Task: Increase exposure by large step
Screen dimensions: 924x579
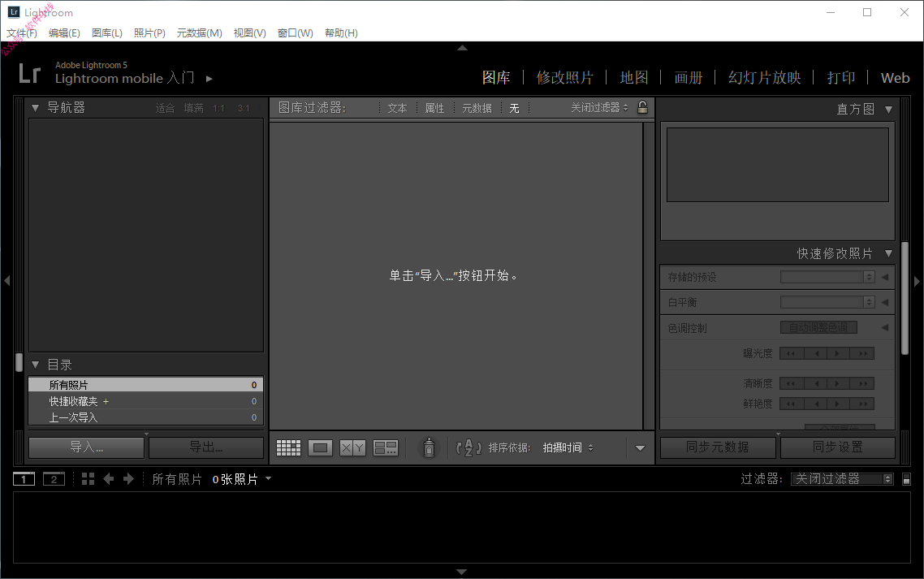Action: [863, 354]
